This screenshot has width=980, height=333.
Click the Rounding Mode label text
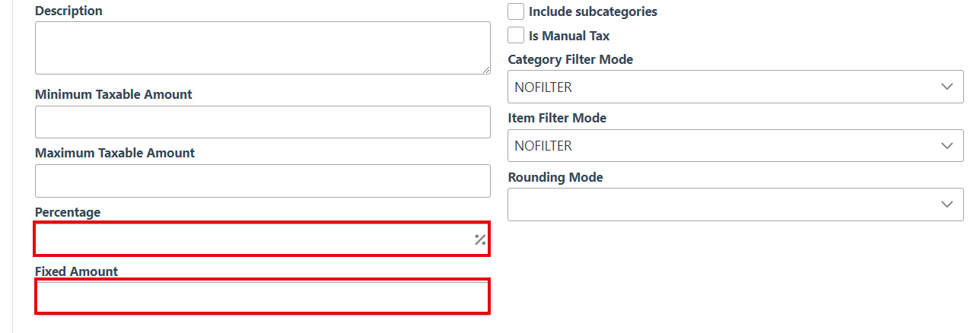[555, 177]
